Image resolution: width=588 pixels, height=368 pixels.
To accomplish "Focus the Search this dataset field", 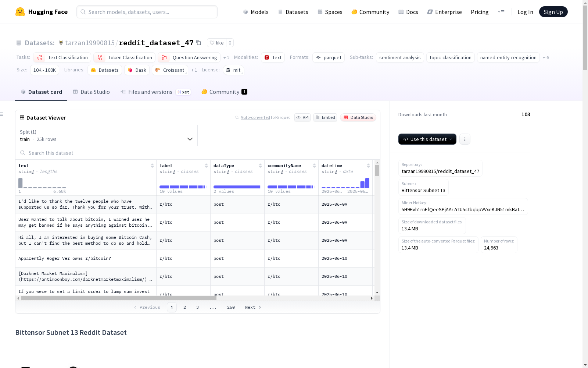I will pyautogui.click(x=198, y=153).
